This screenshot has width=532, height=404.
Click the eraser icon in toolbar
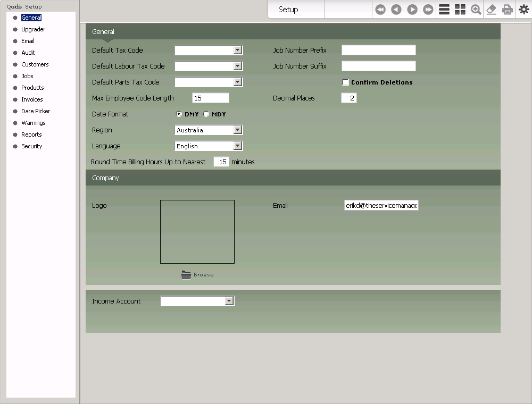pos(492,10)
